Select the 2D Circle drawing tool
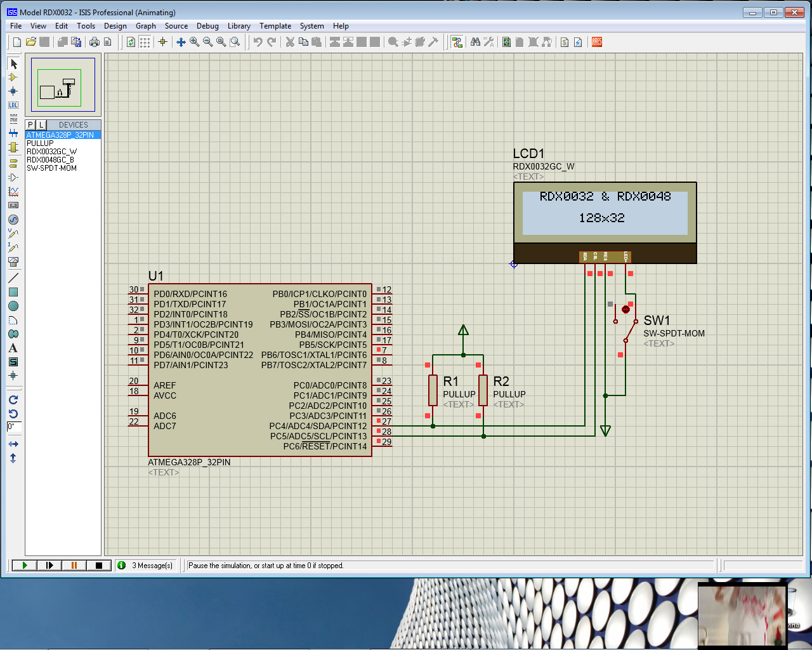Viewport: 812px width, 650px height. tap(13, 306)
